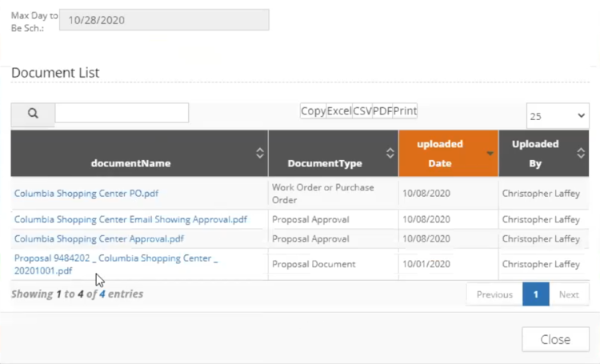This screenshot has width=600, height=364.
Task: Toggle uploaded Date sort arrow
Action: click(x=490, y=154)
